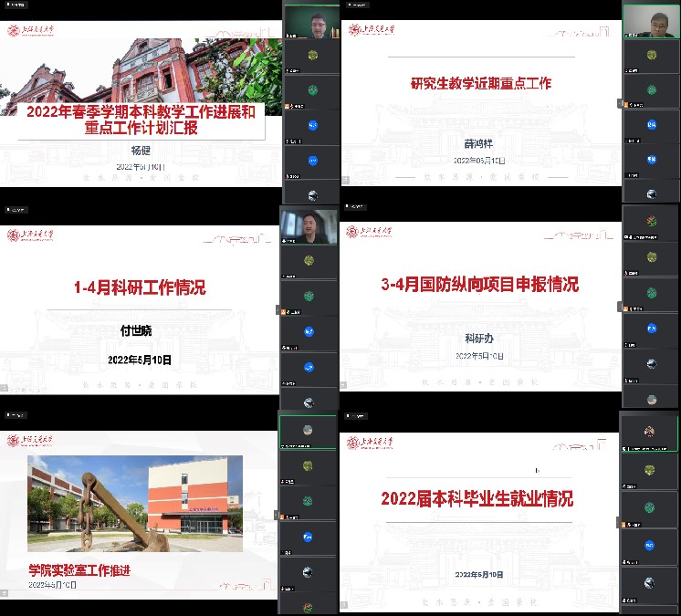Click the slide title 研究生教学近期重点工作
Screen dimensions: 681x616
[480, 84]
